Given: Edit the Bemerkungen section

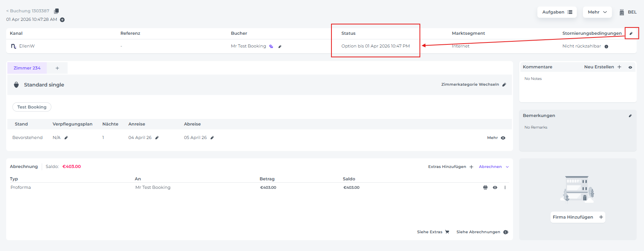Looking at the screenshot, I should click(630, 116).
